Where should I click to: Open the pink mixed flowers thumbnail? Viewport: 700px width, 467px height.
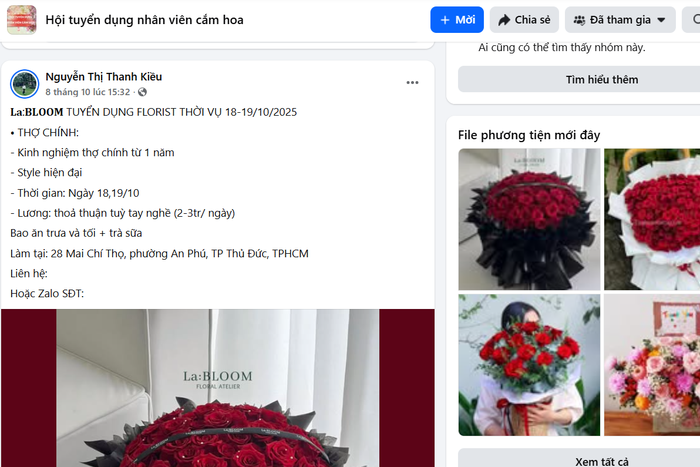click(652, 365)
